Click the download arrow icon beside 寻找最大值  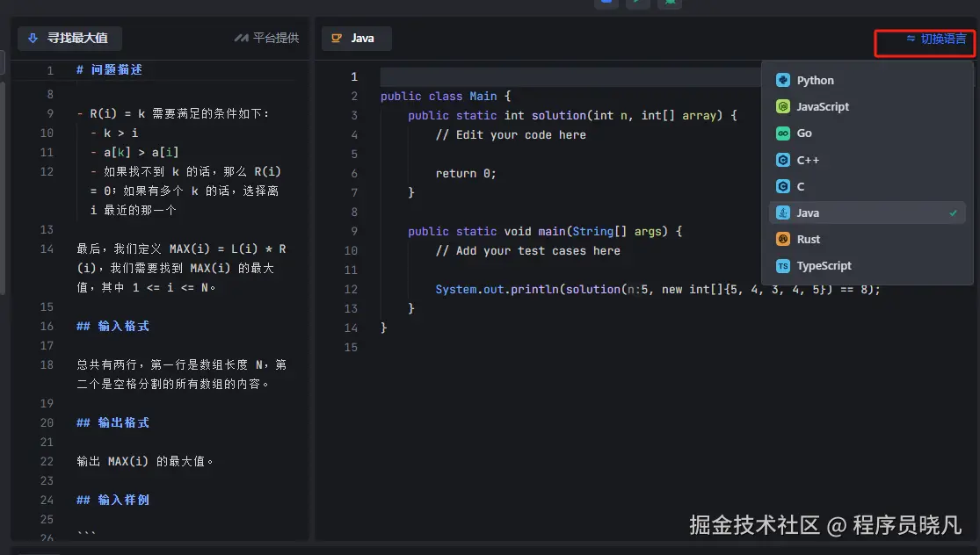pos(33,38)
